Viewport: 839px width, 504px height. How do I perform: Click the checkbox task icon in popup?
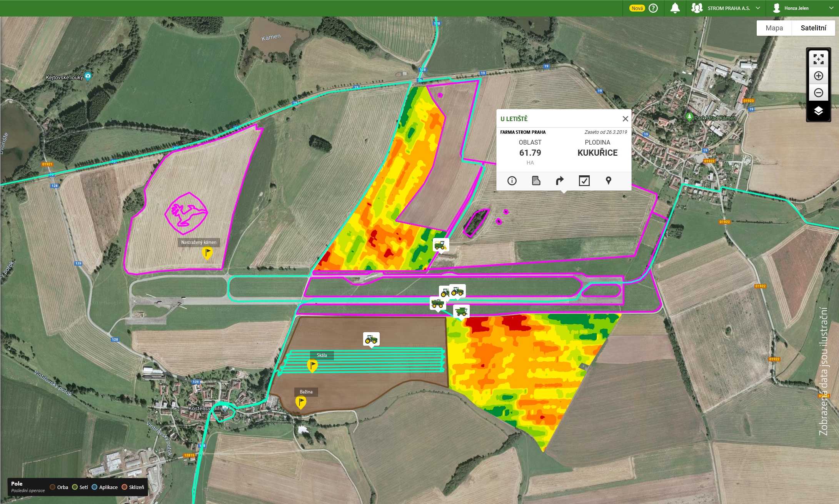[x=584, y=181]
